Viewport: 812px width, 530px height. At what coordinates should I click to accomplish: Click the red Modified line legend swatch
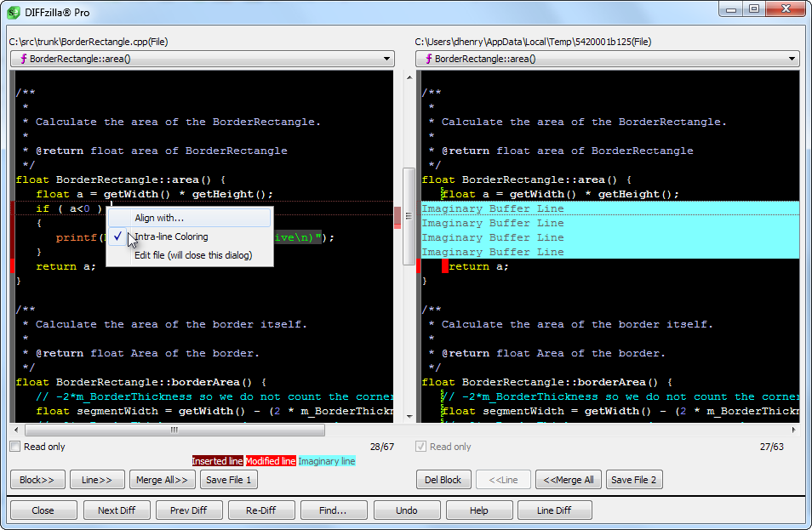[x=271, y=461]
